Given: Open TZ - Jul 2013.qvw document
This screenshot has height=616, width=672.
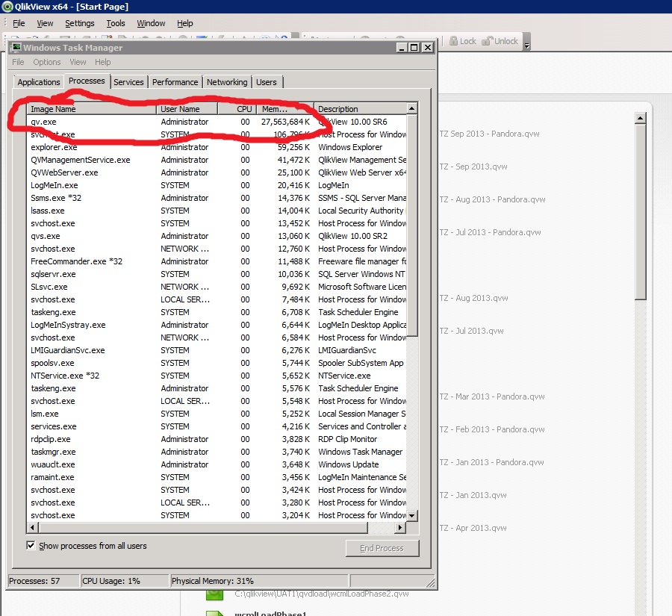Looking at the screenshot, I should tap(471, 331).
